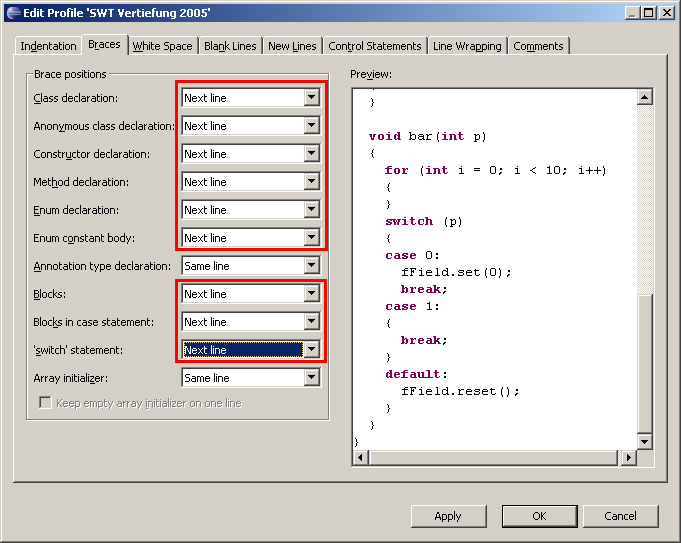681x543 pixels.
Task: Switch to the Indentation tab
Action: click(48, 46)
